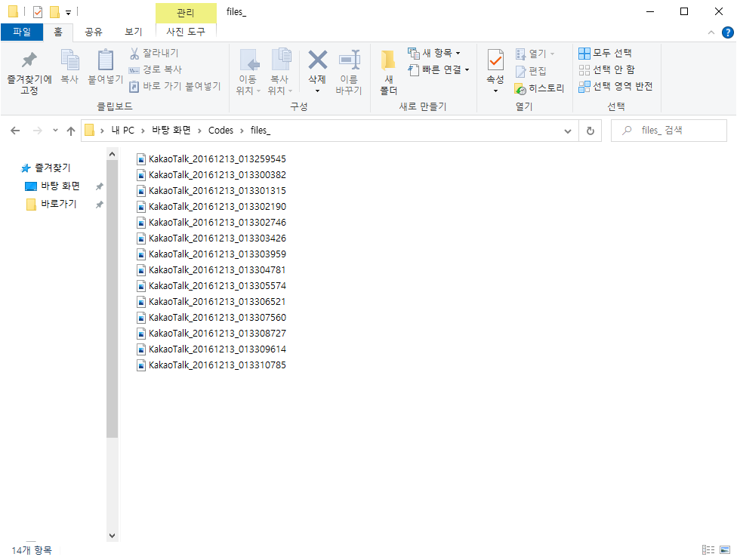Screen dimensions: 737x560
Task: Click the Properties quick access toolbar icon
Action: click(x=38, y=12)
